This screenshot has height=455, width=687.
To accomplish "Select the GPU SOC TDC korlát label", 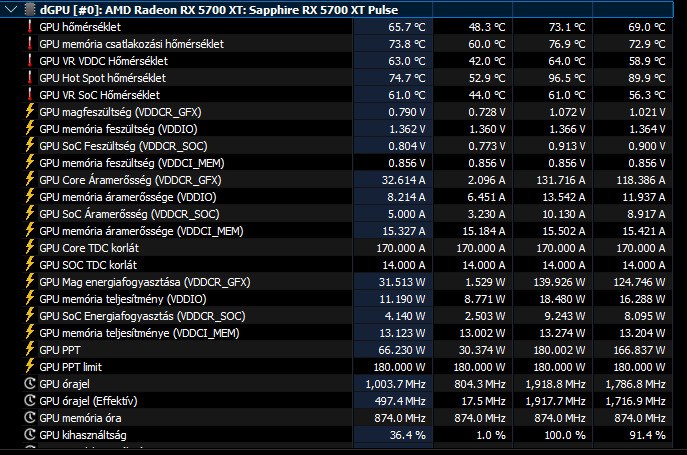I will [x=88, y=265].
